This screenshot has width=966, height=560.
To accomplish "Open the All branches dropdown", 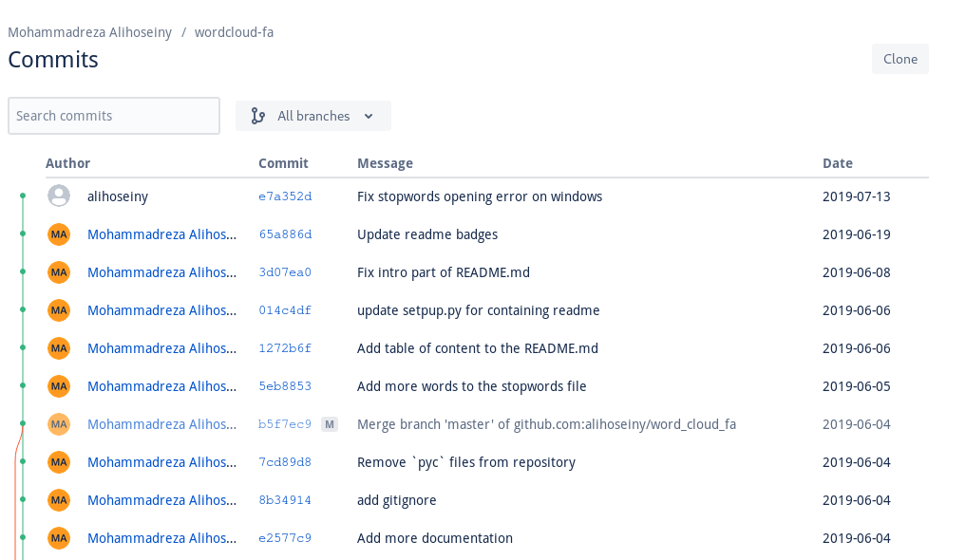I will [313, 116].
